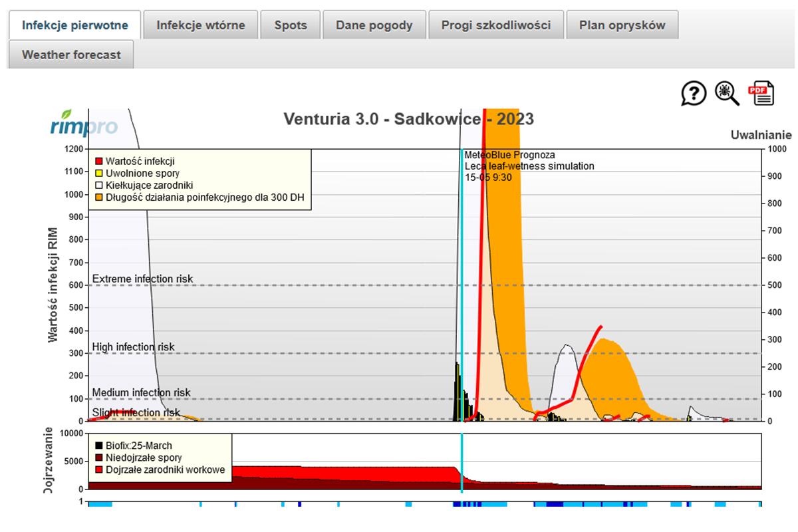Export the chart via PDF icon
This screenshot has width=798, height=532.
pyautogui.click(x=761, y=93)
